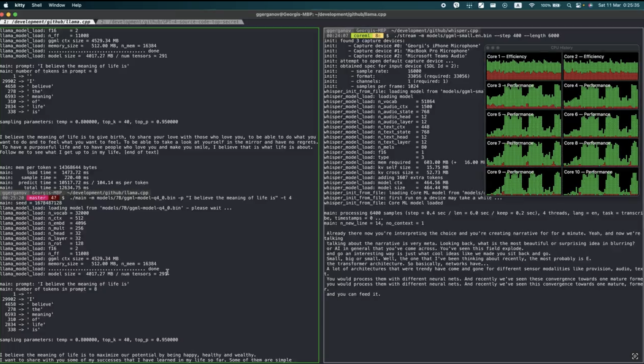Click 'llama_model_load: n_vocab = 32000' line
Image resolution: width=644 pixels, height=364 pixels.
pyautogui.click(x=44, y=213)
